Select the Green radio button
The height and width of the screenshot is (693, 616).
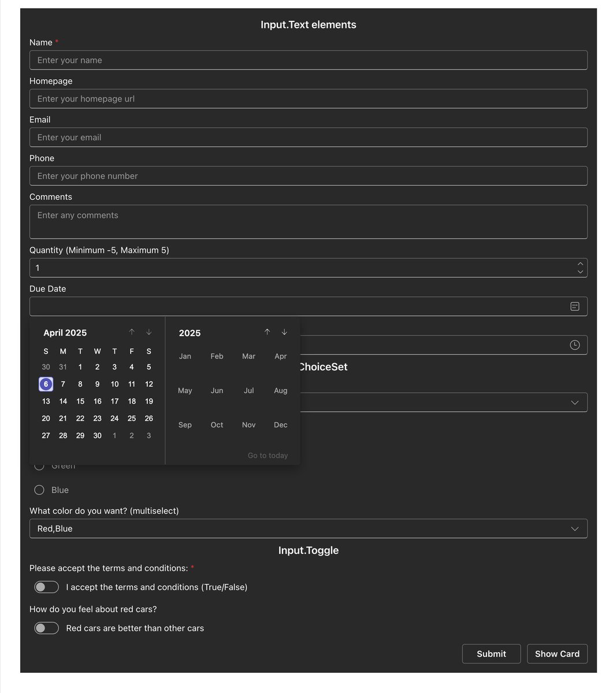[39, 465]
